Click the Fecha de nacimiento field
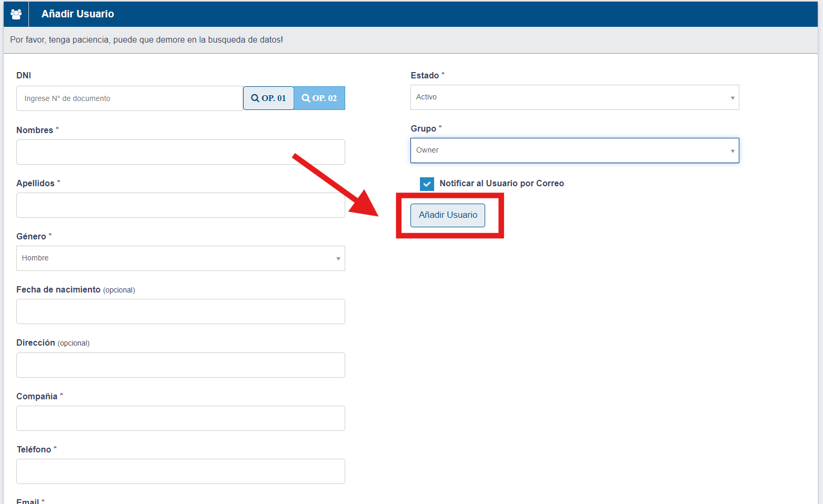The height and width of the screenshot is (504, 823). point(180,311)
